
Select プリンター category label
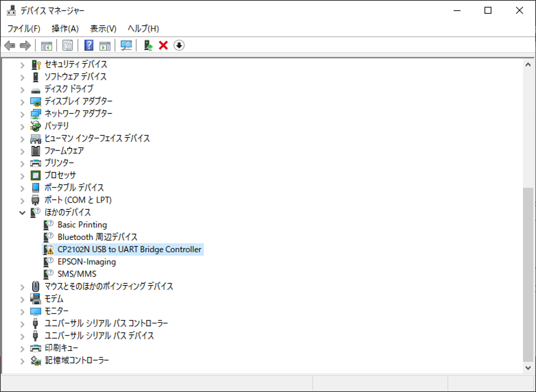pyautogui.click(x=59, y=163)
